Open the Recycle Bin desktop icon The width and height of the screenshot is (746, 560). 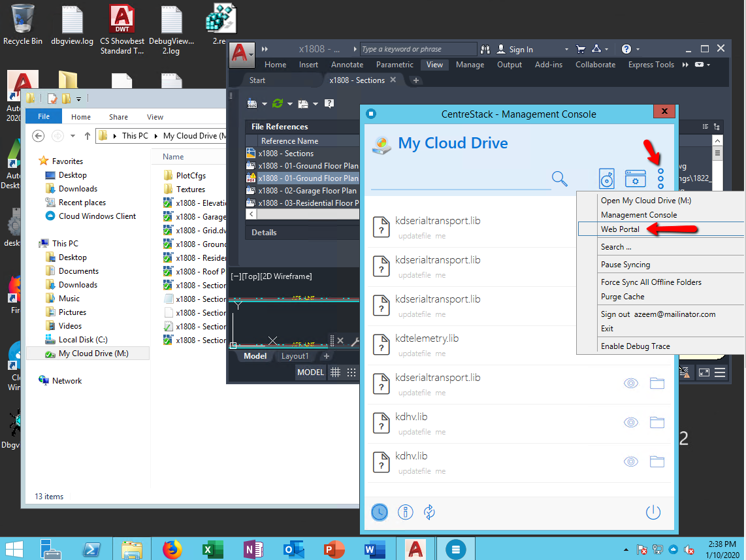click(x=22, y=25)
